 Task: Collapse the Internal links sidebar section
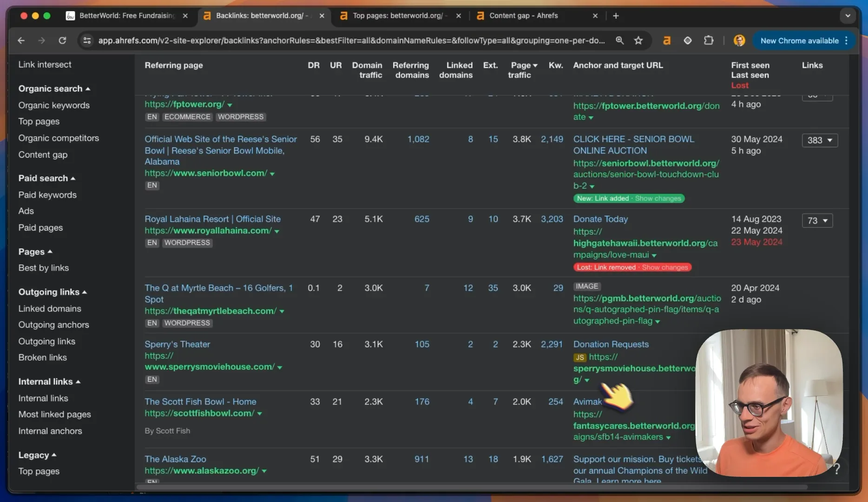(x=49, y=382)
